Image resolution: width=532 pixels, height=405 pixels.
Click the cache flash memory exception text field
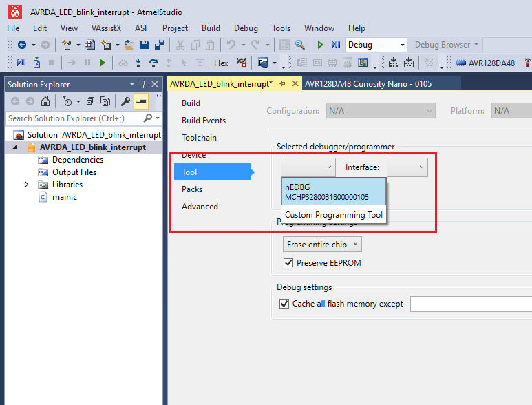[x=471, y=304]
